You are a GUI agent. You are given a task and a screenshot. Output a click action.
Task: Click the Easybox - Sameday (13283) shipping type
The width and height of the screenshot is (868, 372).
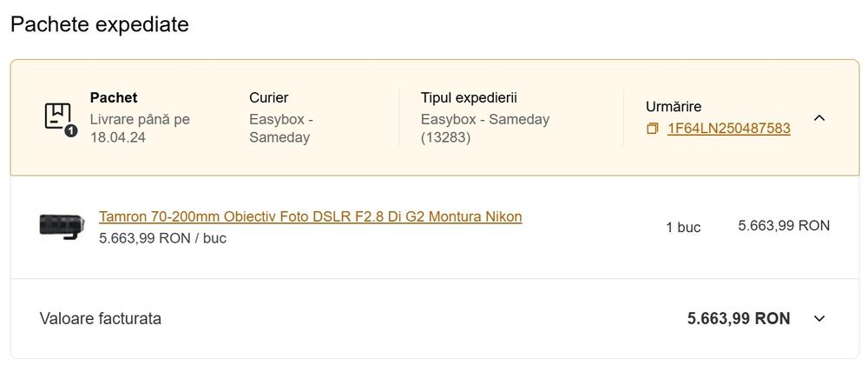point(484,128)
